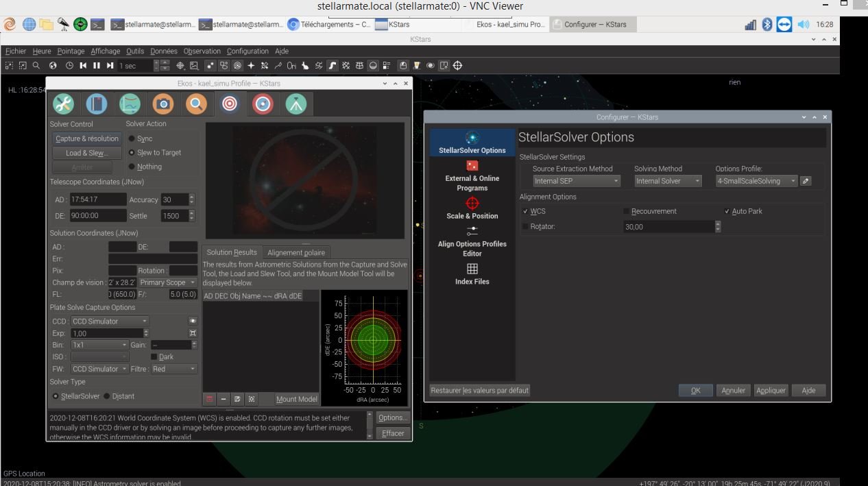Open Scale & Position configuration page
Screen dimensions: 868x486
(472, 208)
